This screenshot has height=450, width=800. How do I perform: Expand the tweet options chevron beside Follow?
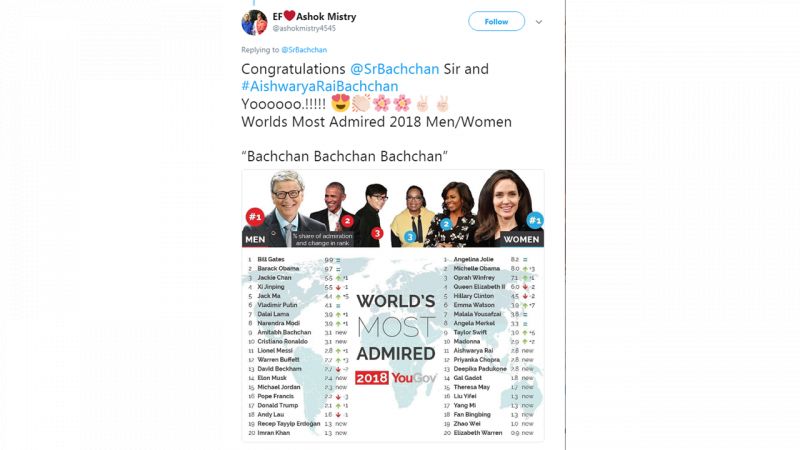(539, 21)
